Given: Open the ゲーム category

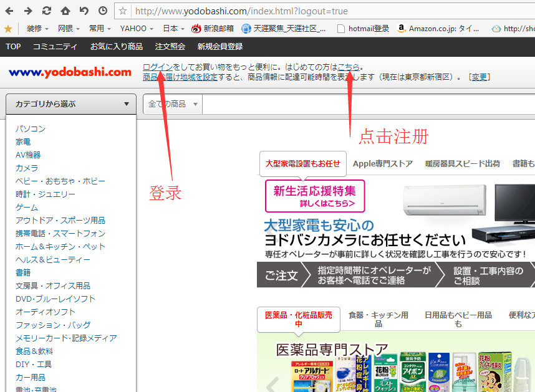Looking at the screenshot, I should 27,208.
